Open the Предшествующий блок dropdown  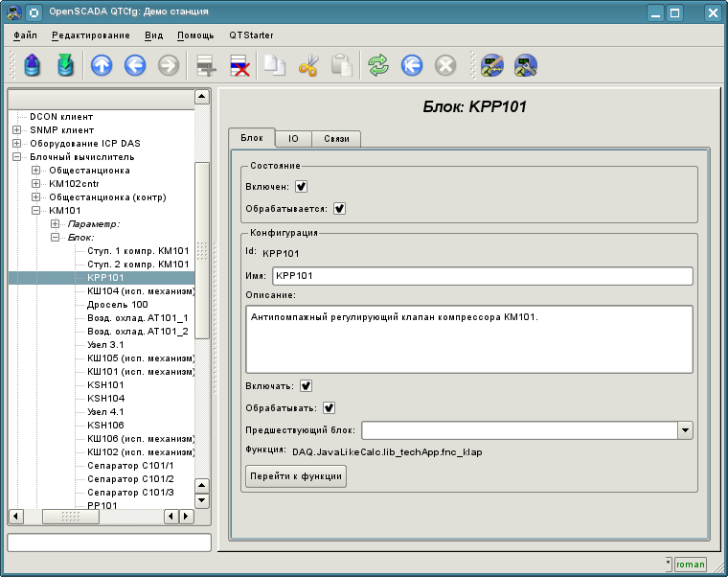[x=685, y=430]
